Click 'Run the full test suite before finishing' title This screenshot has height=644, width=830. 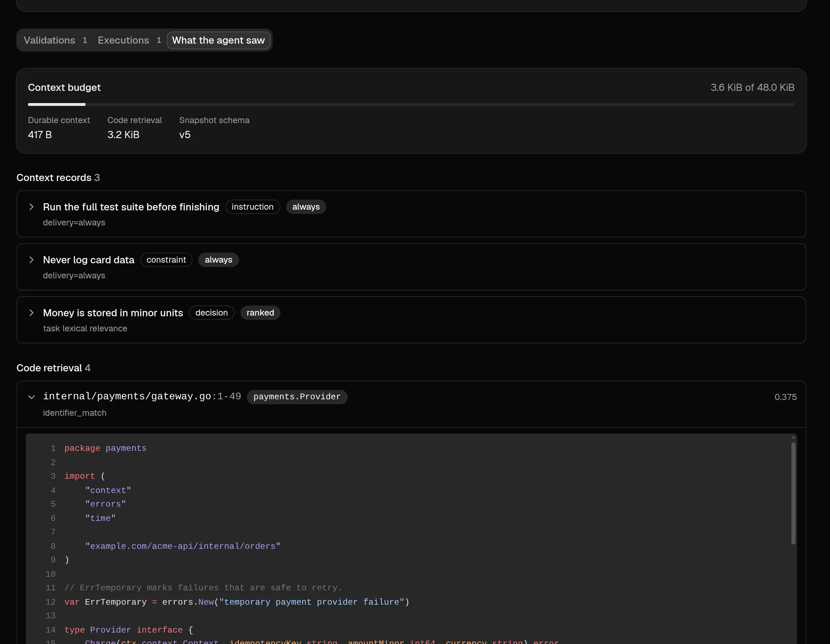tap(131, 207)
